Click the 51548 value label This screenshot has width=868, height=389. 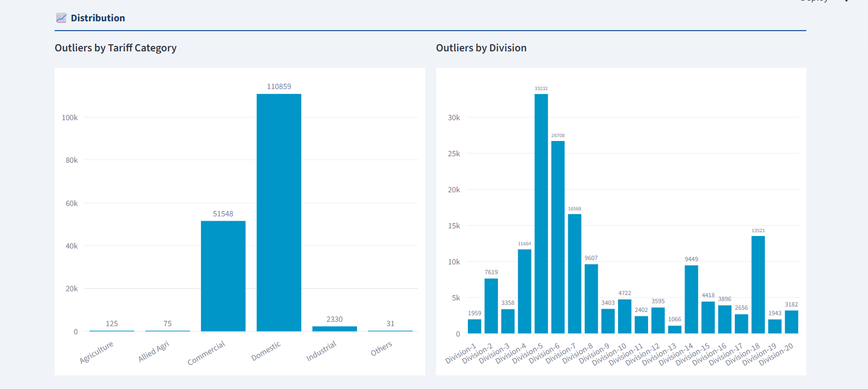[x=223, y=214]
